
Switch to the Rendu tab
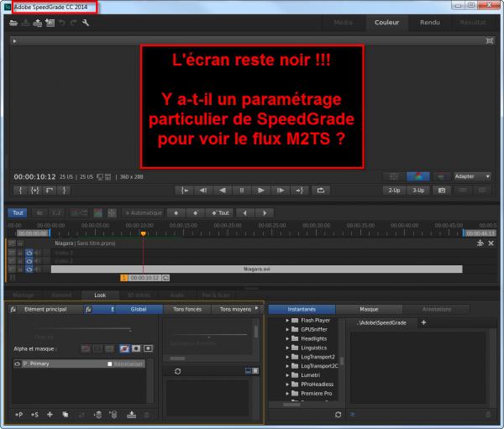pyautogui.click(x=430, y=23)
